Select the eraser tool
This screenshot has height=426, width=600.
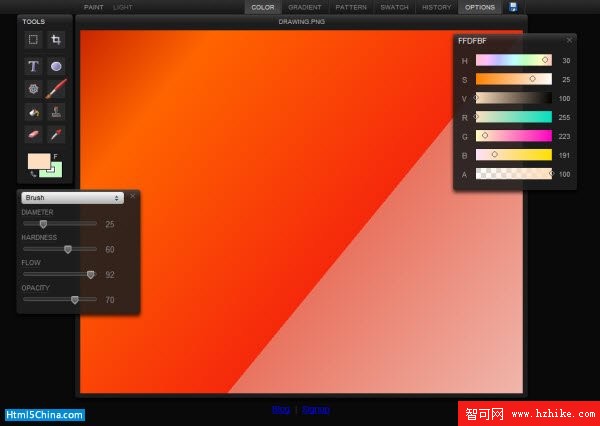[33, 134]
